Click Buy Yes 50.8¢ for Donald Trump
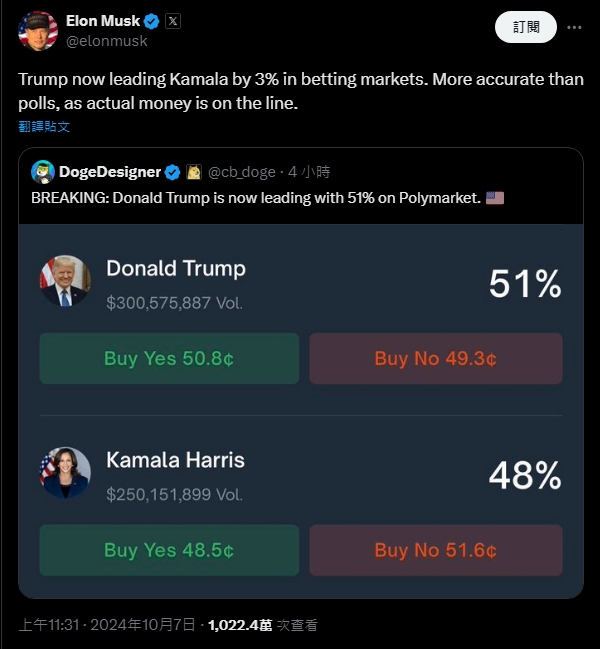This screenshot has height=649, width=600. 169,358
